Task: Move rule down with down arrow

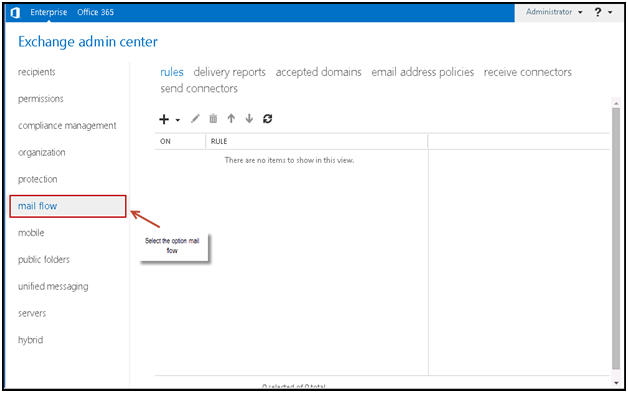Action: (x=249, y=119)
